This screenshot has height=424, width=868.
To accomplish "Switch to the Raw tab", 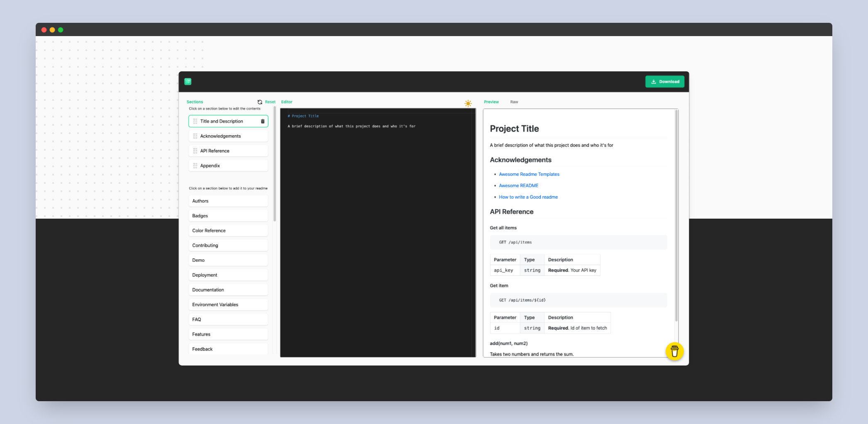I will (x=514, y=102).
